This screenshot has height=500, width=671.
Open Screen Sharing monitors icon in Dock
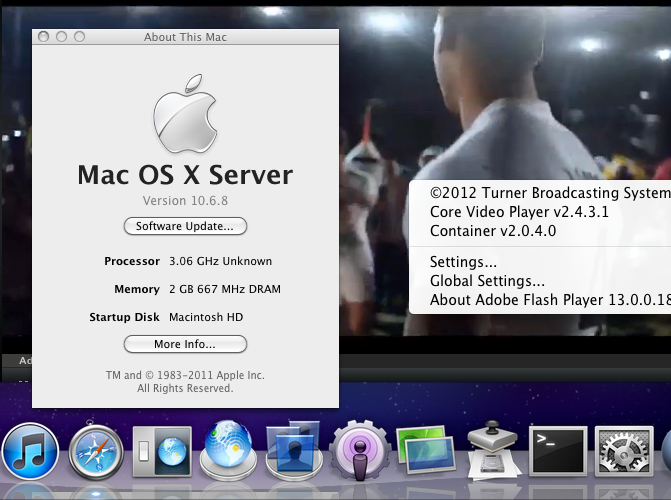click(426, 449)
